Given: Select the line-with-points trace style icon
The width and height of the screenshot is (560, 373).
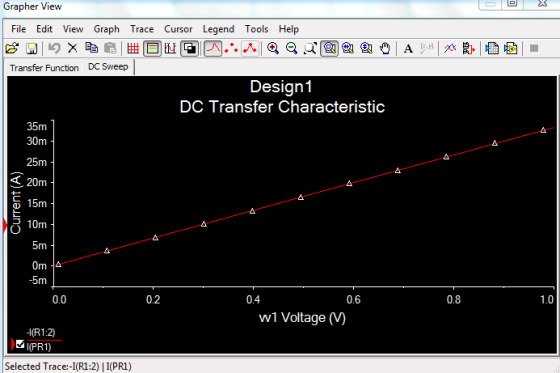Looking at the screenshot, I should [250, 48].
